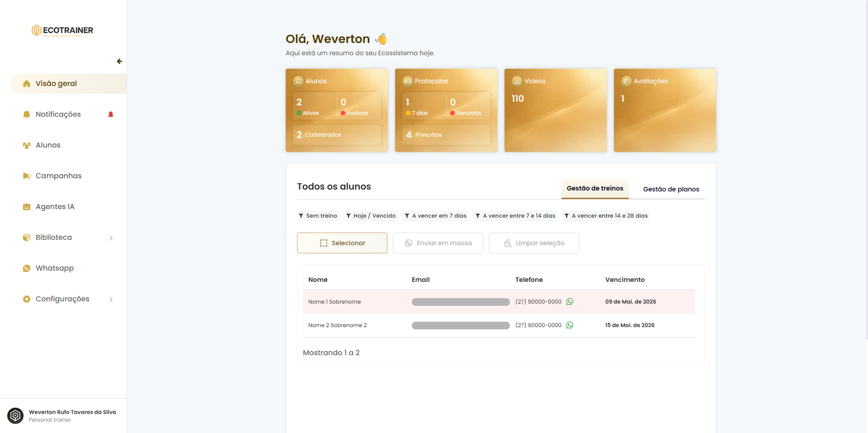868x433 pixels.
Task: Filter by Hoje / Vencido
Action: 371,216
